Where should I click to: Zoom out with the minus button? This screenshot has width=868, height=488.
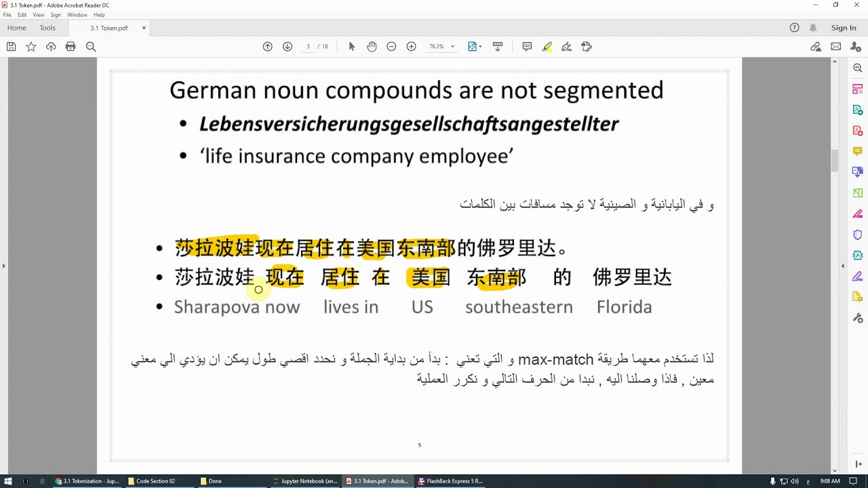coord(391,47)
